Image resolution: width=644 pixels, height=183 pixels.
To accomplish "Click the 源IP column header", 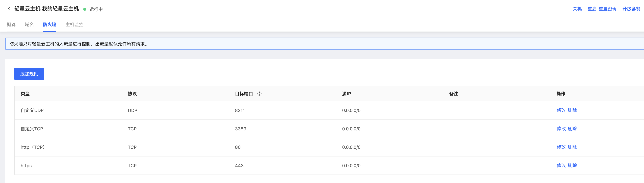I will coord(346,94).
